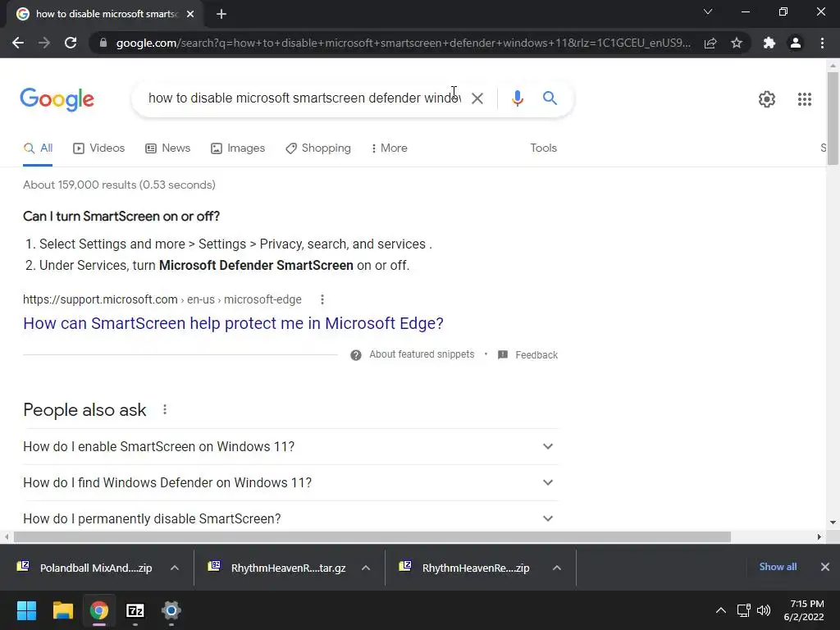Viewport: 840px width, 630px height.
Task: Click the horizontal scrollbar thumb
Action: tap(372, 537)
